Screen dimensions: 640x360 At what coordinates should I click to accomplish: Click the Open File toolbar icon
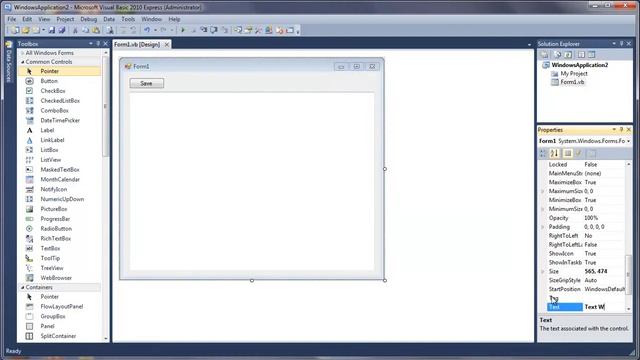26,30
